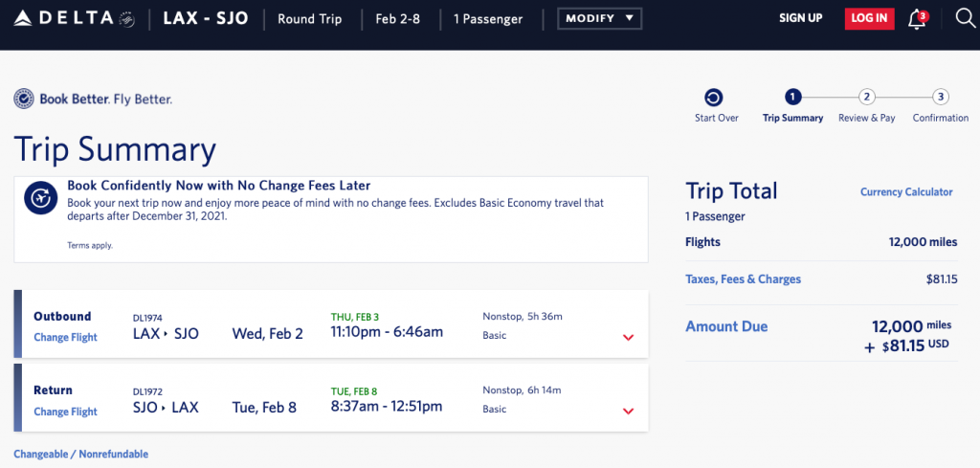The height and width of the screenshot is (468, 980).
Task: Click the Start Over circular arrow icon
Action: (713, 97)
